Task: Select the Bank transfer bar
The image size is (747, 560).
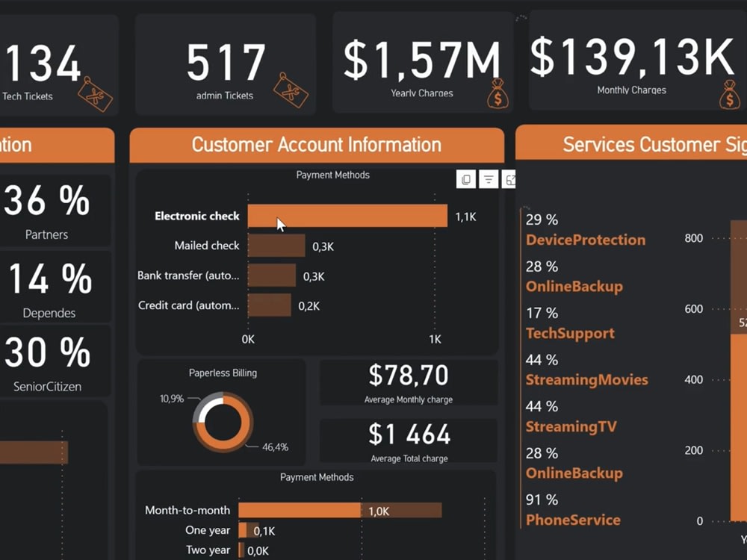Action: point(272,276)
